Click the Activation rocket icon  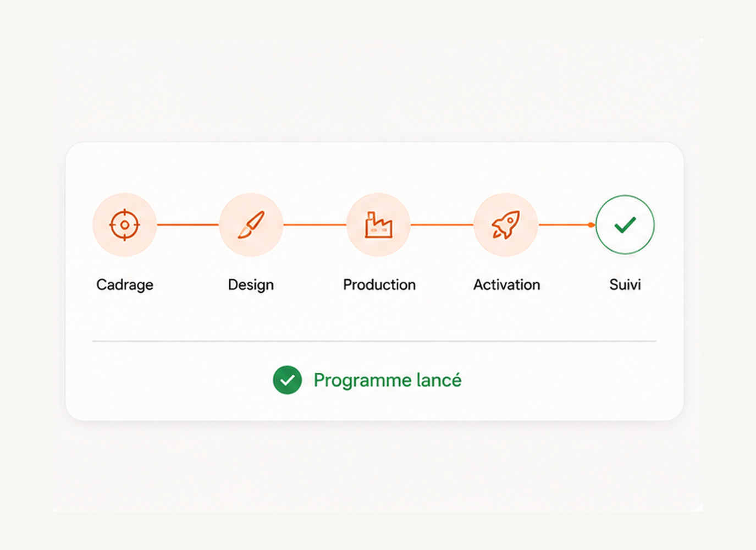(x=506, y=225)
